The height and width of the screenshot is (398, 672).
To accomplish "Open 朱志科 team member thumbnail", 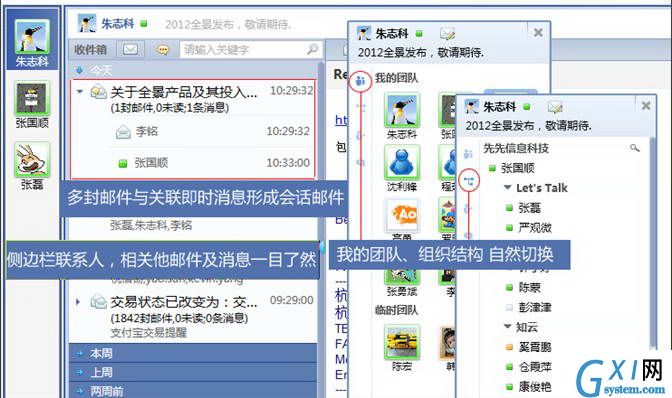I will pyautogui.click(x=402, y=110).
